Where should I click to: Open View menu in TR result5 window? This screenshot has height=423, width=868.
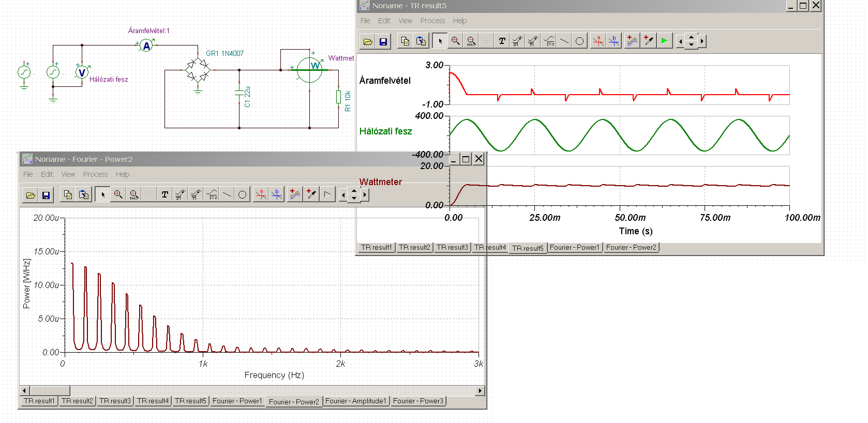click(406, 21)
